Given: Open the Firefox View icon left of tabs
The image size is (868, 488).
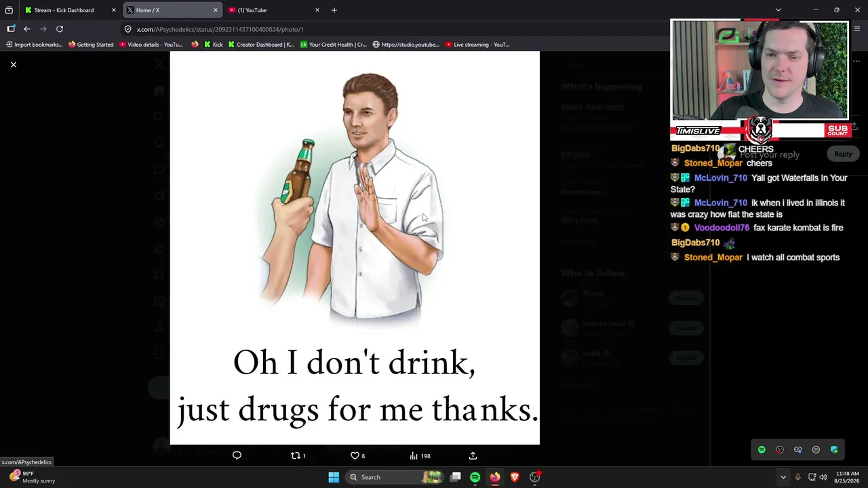Looking at the screenshot, I should (x=9, y=10).
